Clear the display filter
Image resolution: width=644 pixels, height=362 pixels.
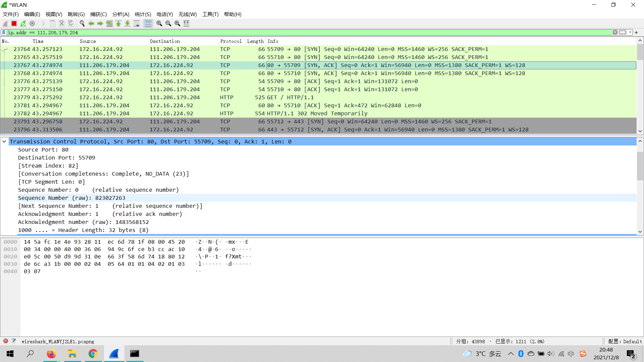point(615,33)
